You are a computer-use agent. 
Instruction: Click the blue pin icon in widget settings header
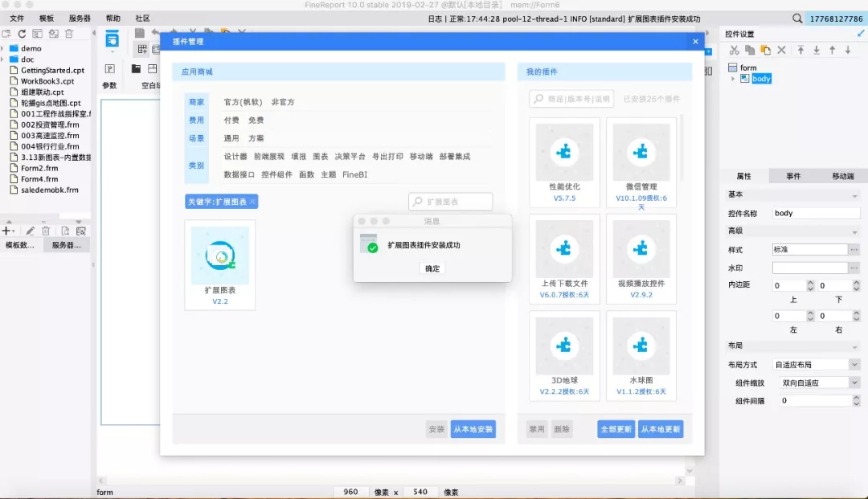(x=861, y=34)
